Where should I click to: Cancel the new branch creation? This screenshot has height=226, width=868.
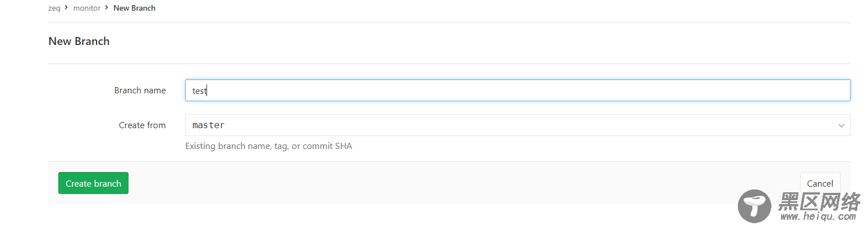[x=820, y=183]
